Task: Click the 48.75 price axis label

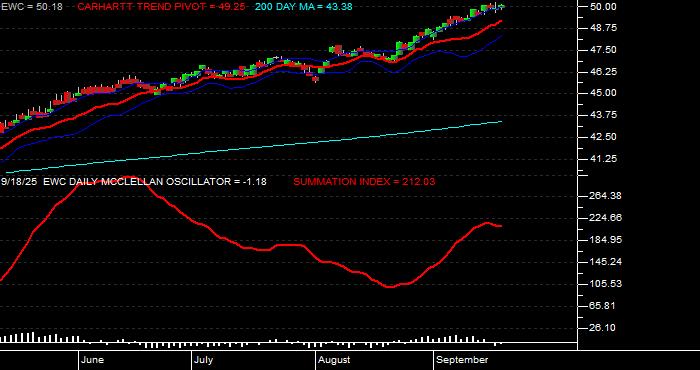Action: [603, 28]
